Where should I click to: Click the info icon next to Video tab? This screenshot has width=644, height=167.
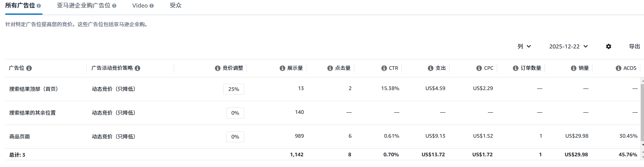[x=151, y=6]
